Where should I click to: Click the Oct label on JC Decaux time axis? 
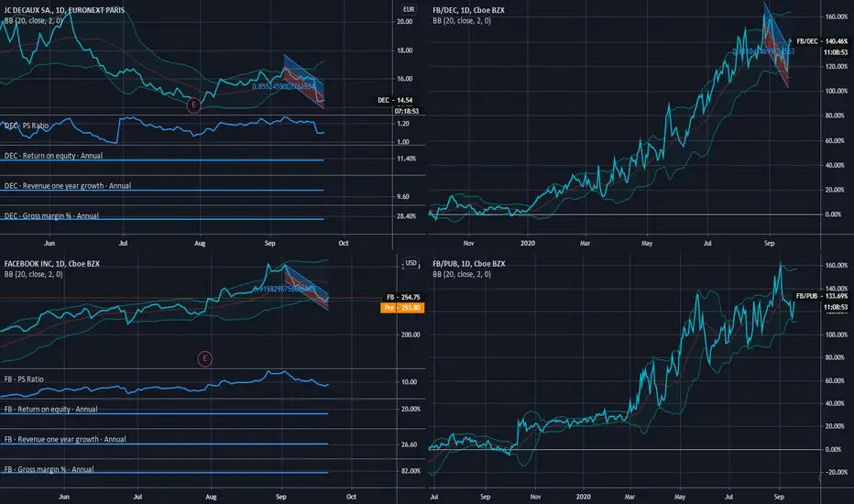(343, 243)
